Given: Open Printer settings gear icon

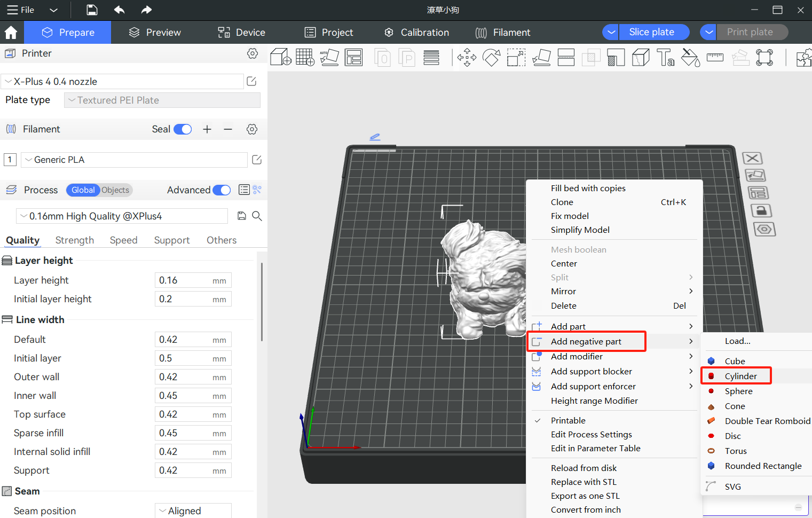Looking at the screenshot, I should click(253, 53).
